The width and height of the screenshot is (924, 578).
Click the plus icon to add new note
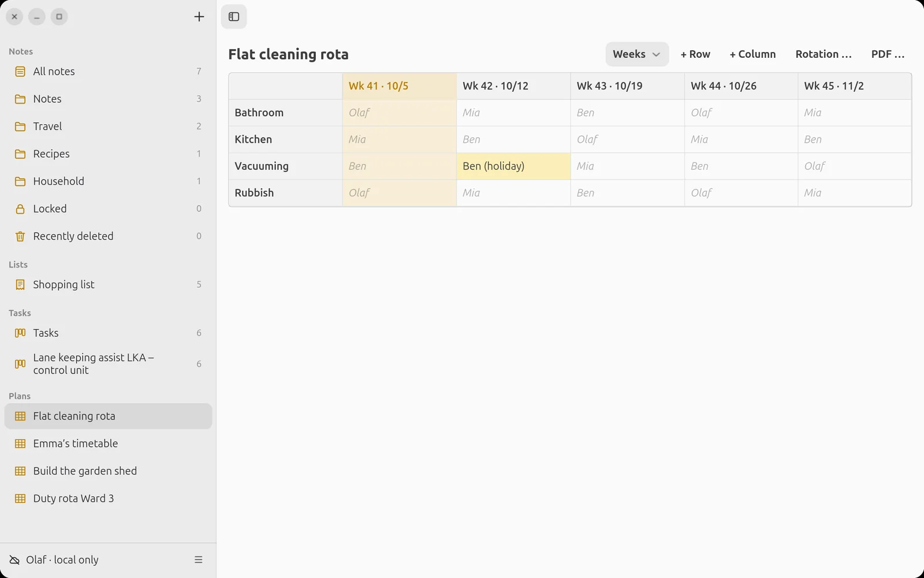pyautogui.click(x=199, y=17)
